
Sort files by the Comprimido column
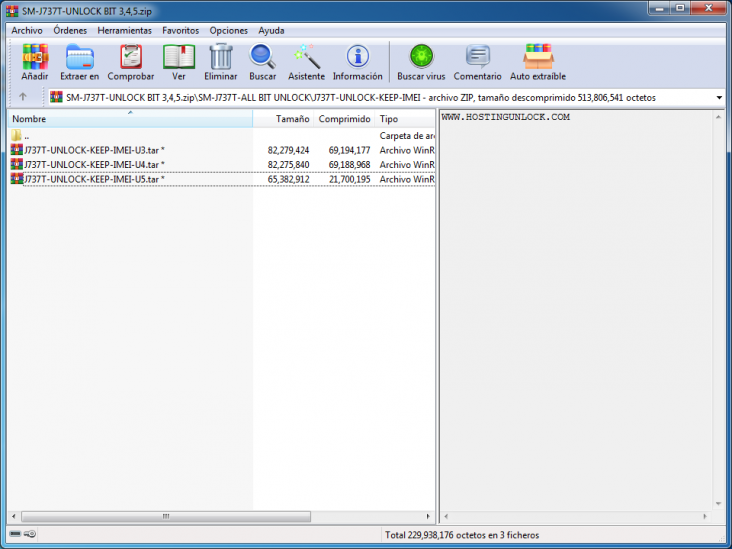point(344,119)
